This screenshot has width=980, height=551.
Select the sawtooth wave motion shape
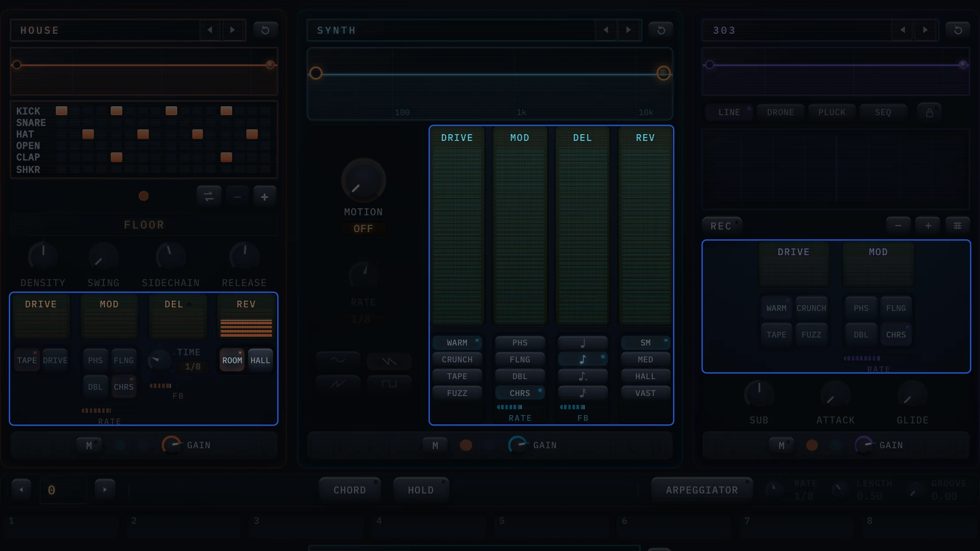(389, 361)
